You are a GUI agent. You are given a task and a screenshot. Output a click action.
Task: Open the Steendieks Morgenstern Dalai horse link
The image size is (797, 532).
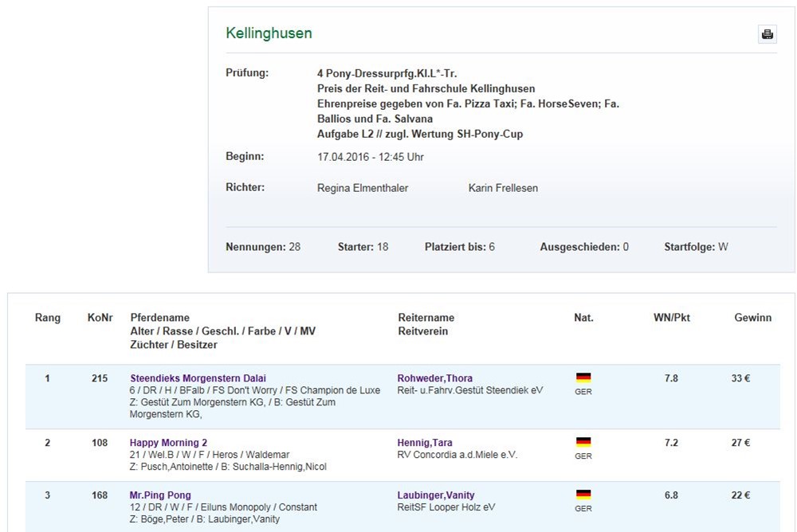198,378
